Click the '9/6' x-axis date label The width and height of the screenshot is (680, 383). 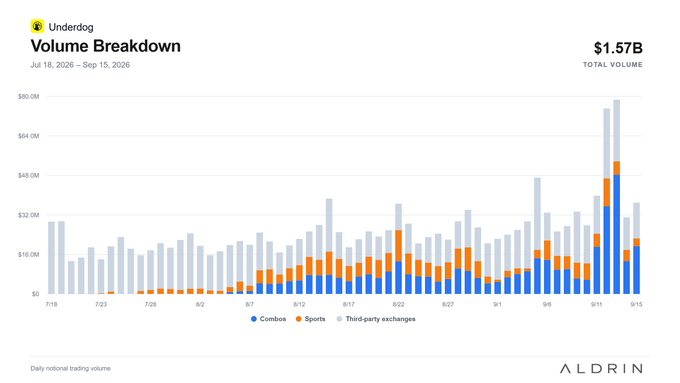pos(547,304)
